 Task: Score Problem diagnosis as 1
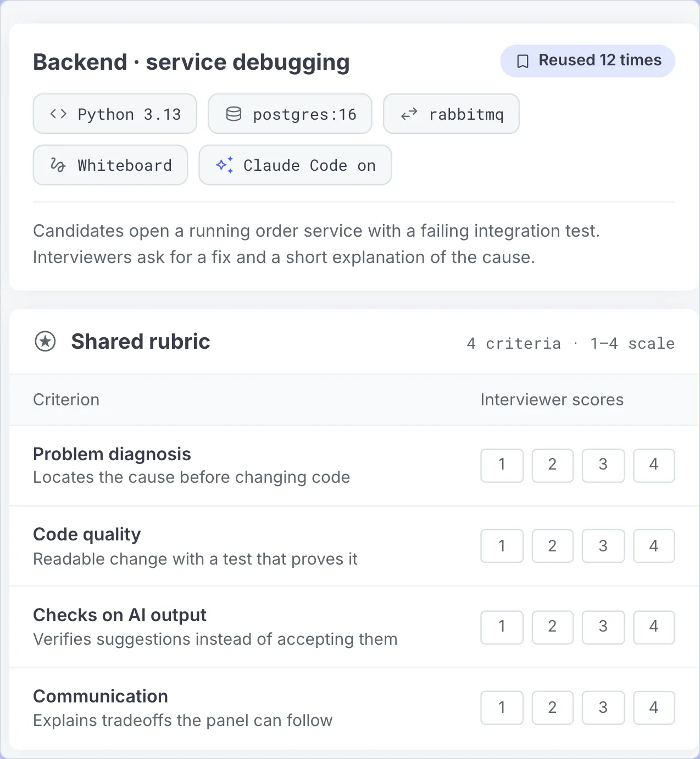(502, 465)
